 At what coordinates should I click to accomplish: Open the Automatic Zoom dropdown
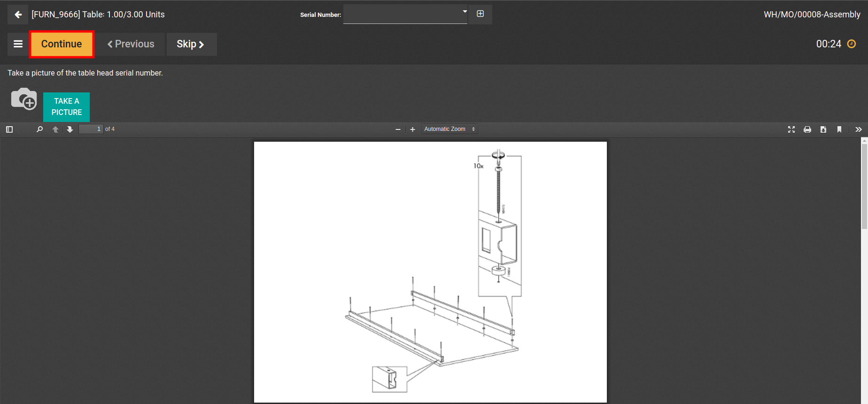click(x=449, y=129)
